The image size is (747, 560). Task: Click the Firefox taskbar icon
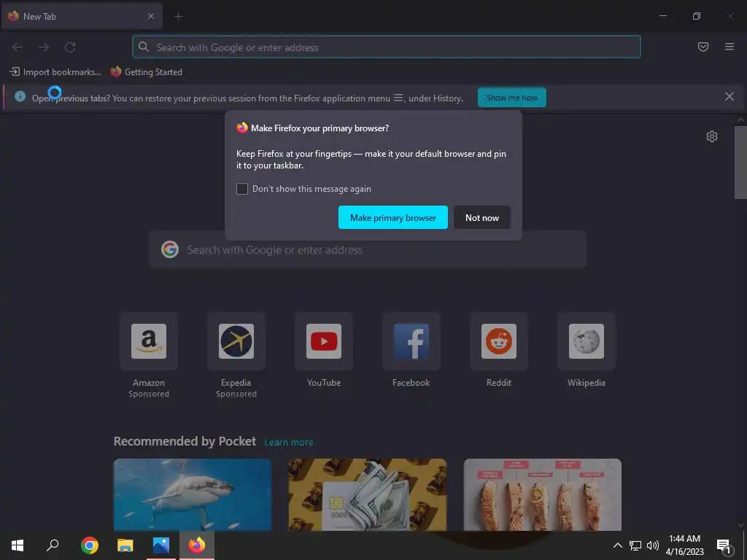point(197,545)
